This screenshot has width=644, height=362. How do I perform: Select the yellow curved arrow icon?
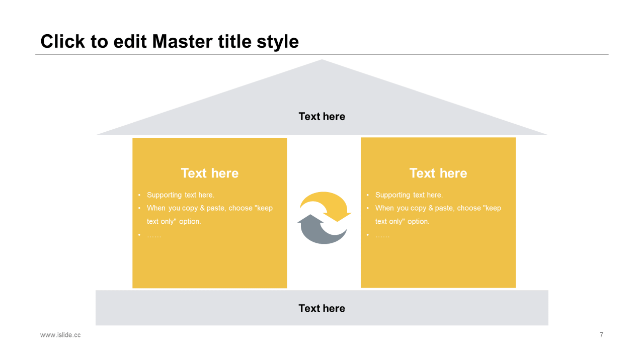[x=325, y=205]
